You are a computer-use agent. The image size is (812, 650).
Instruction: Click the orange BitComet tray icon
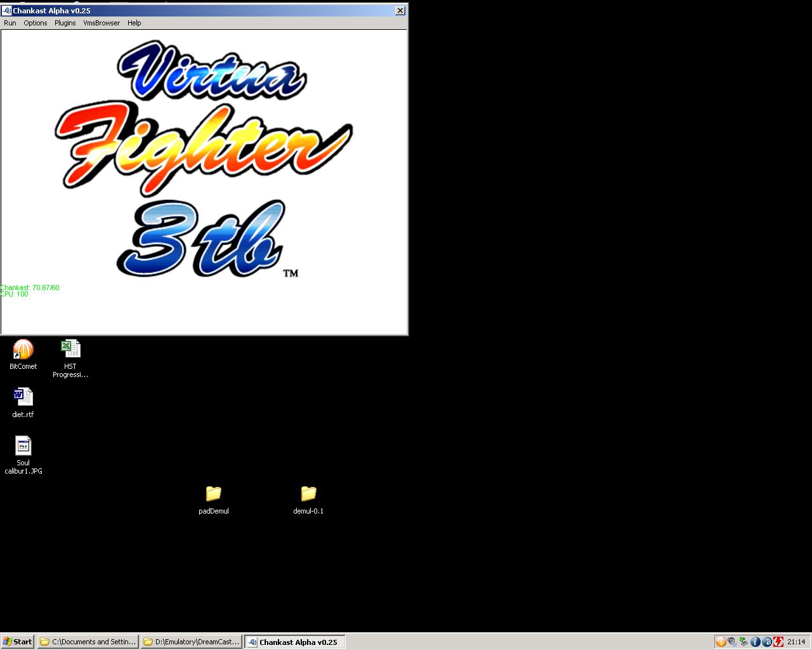pos(721,642)
